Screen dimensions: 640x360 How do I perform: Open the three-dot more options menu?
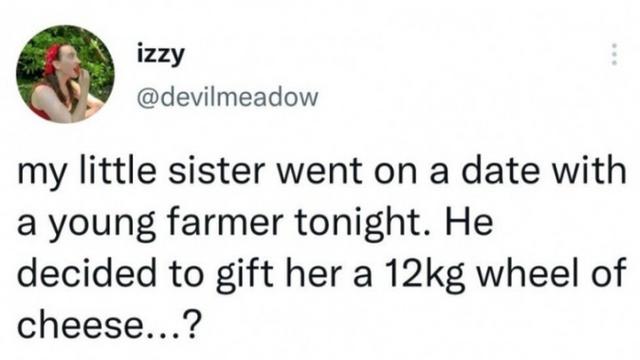pos(613,54)
